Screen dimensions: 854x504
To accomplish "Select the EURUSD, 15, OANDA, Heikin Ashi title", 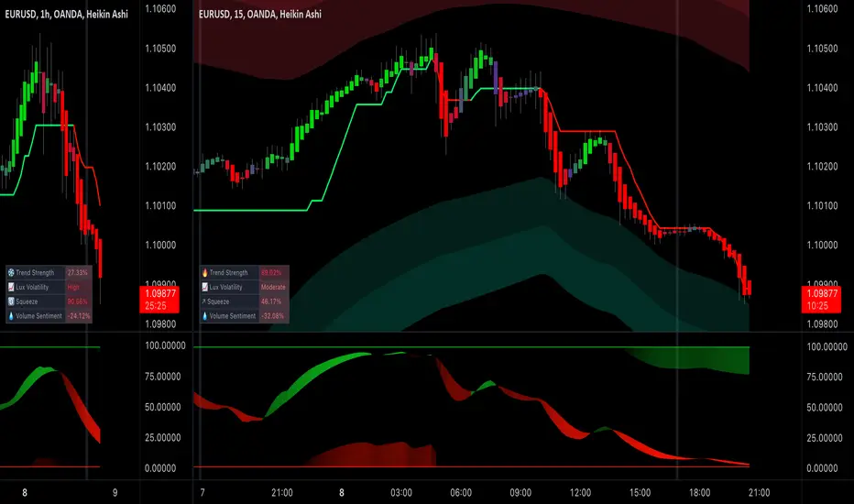I will click(x=260, y=14).
